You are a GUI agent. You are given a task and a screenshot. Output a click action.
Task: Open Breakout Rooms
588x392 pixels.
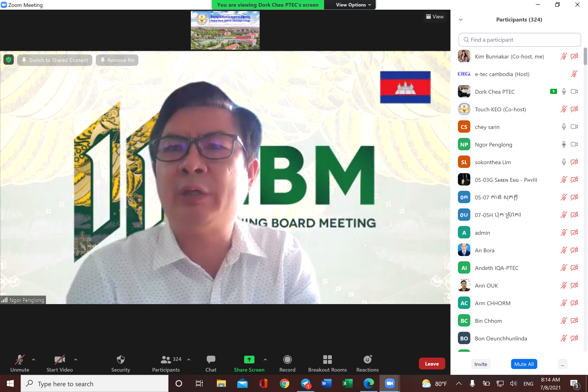(327, 360)
